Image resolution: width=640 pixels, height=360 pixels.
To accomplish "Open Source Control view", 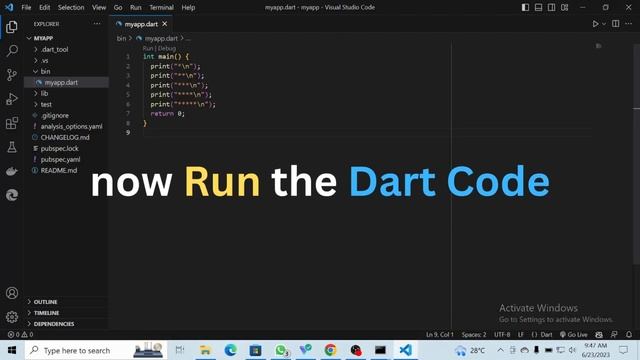I will (x=12, y=75).
